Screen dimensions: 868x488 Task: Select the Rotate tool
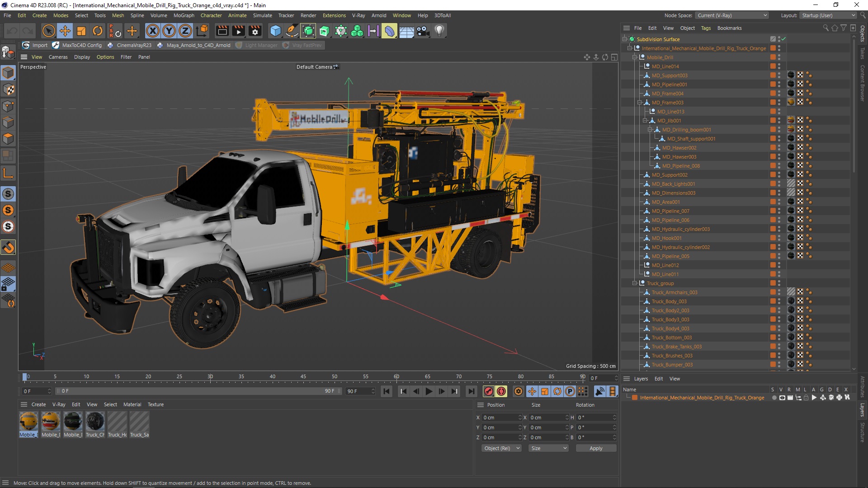(98, 31)
